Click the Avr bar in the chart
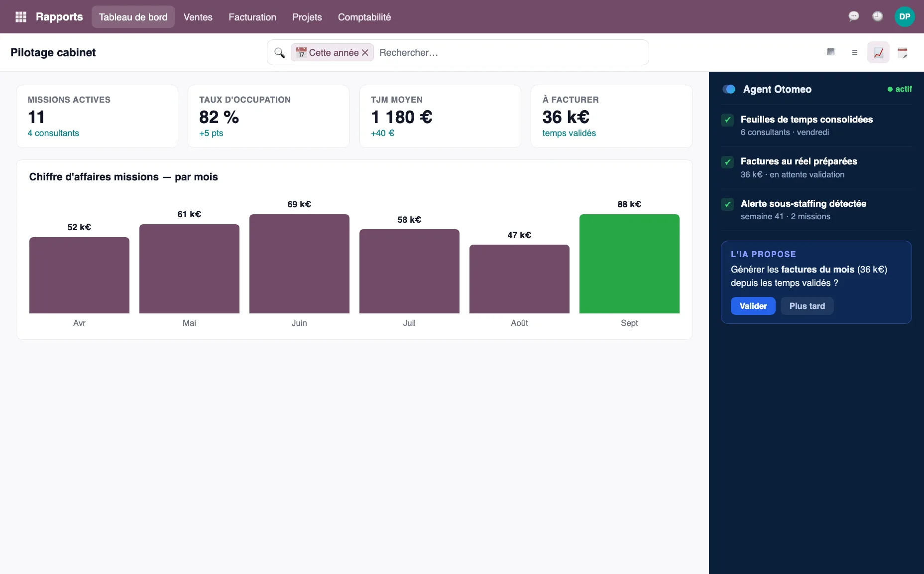The width and height of the screenshot is (924, 574). 79,275
